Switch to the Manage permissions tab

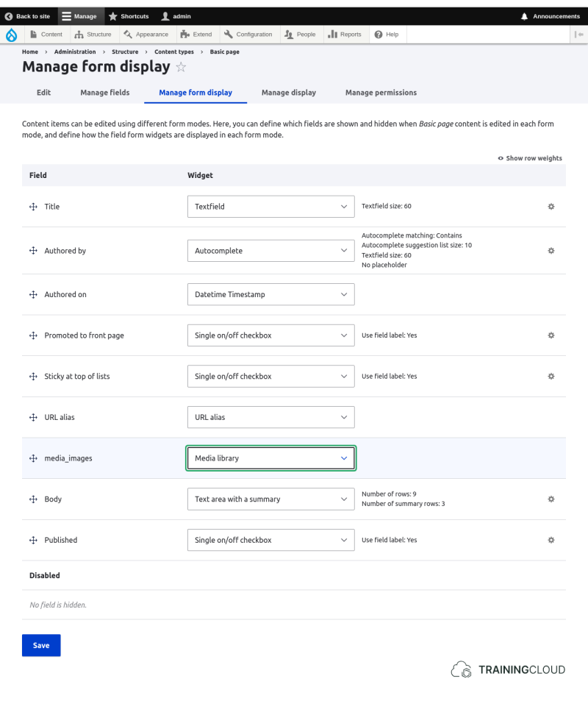tap(381, 93)
